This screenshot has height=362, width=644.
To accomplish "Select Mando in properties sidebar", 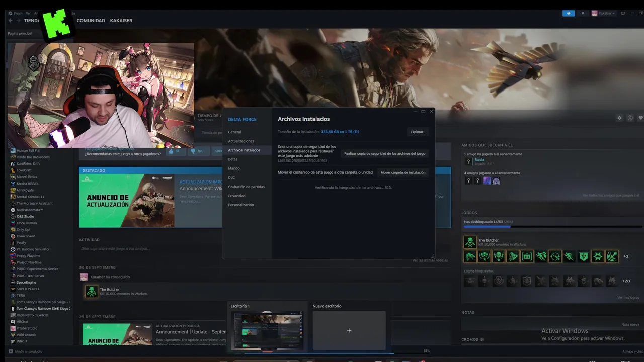I will 234,168.
